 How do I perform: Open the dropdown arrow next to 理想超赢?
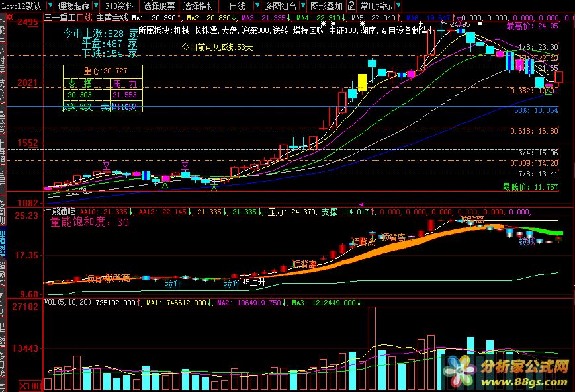(x=96, y=6)
